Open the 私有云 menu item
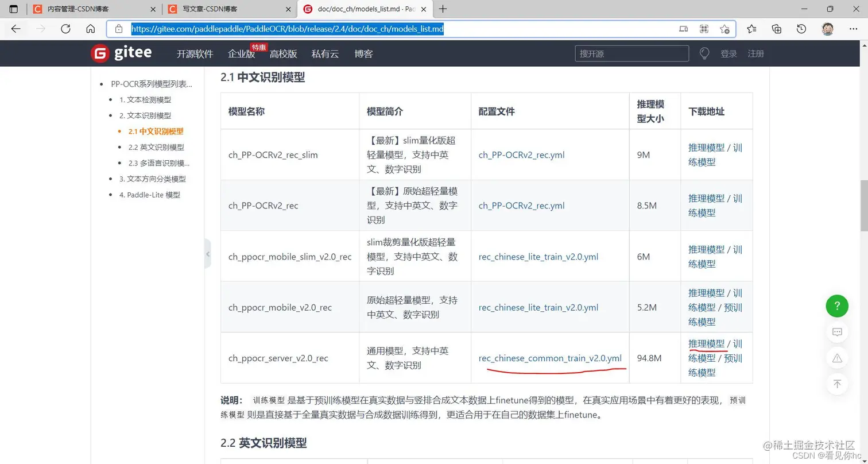The height and width of the screenshot is (464, 868). (325, 54)
